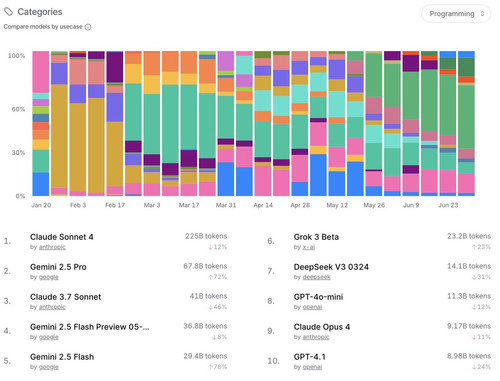Viewport: 500px width, 381px height.
Task: Click the 67.8B tokens value
Action: pos(205,266)
